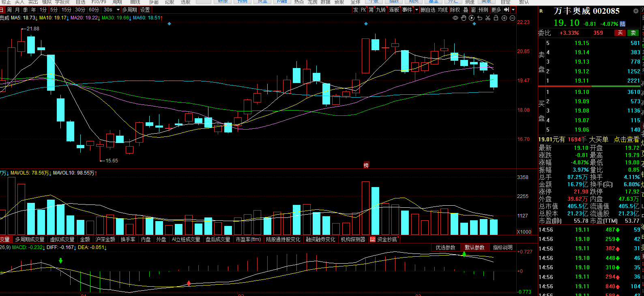Open the gear settings in quote panel
644x296 pixels.
[x=635, y=11]
